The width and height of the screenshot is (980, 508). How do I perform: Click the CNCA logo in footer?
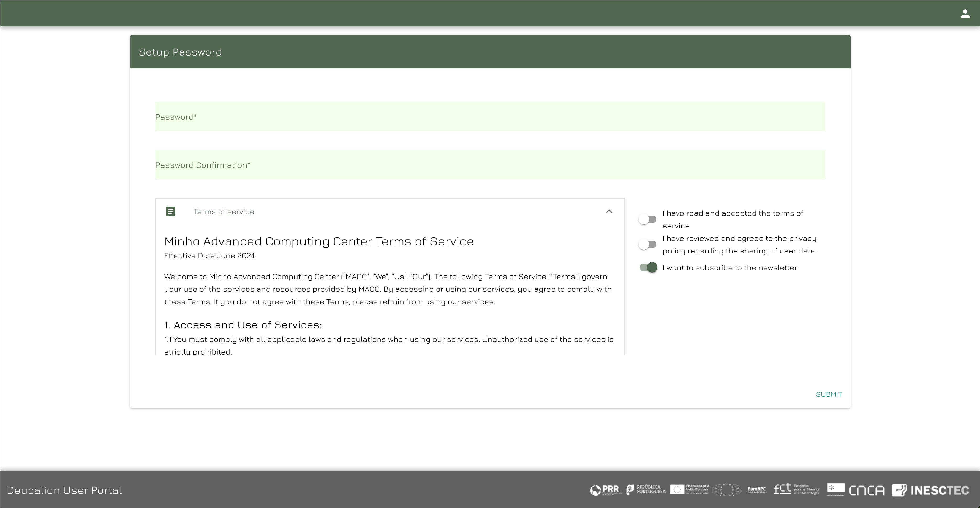click(866, 490)
